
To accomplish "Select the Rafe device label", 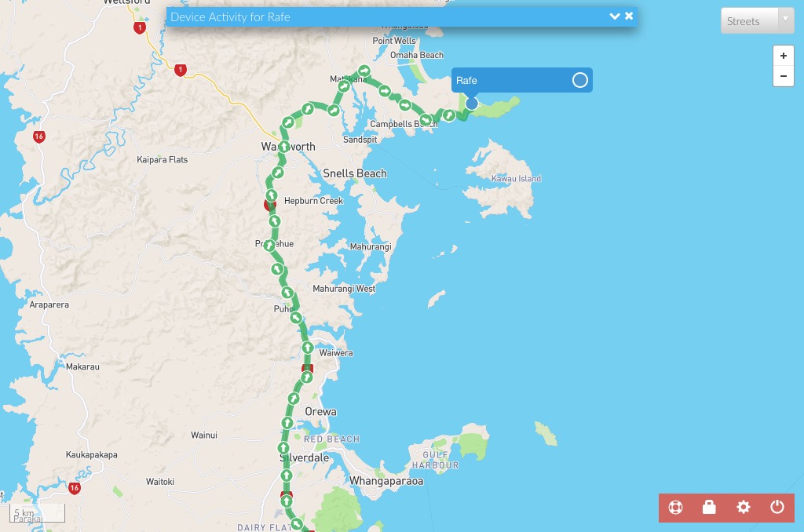I will 466,81.
